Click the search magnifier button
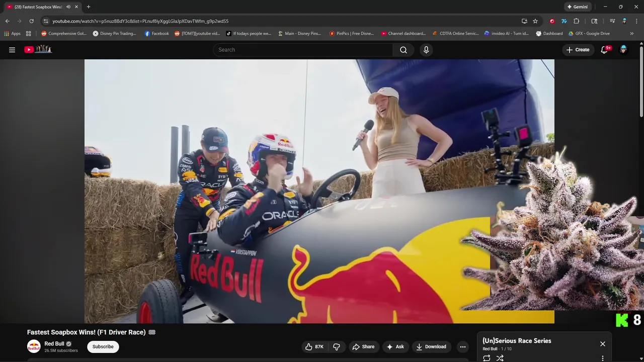Viewport: 644px width, 362px height. (x=404, y=50)
